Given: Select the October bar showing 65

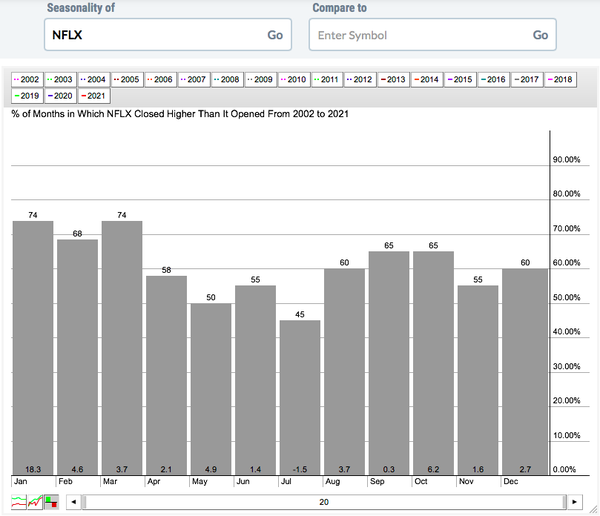Looking at the screenshot, I should tap(434, 363).
